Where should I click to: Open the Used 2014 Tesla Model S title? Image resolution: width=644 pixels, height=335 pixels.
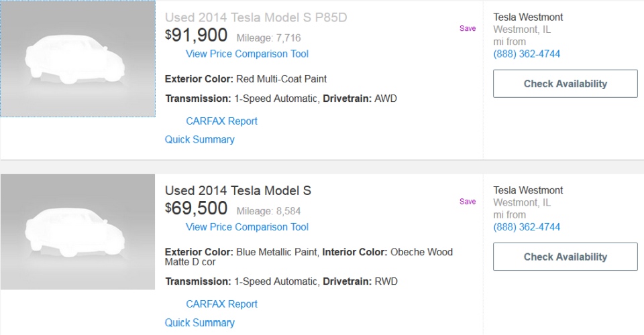237,191
